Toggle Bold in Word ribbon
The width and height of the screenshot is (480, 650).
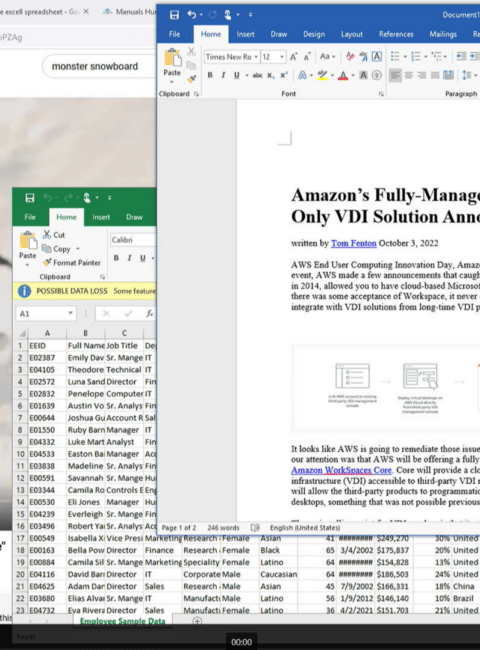tap(210, 75)
